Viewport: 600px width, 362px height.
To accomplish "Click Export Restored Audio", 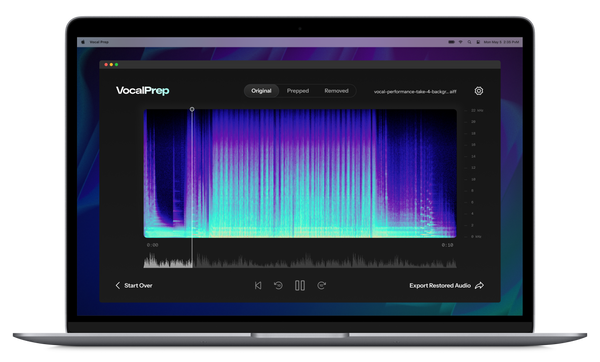I will pos(447,285).
